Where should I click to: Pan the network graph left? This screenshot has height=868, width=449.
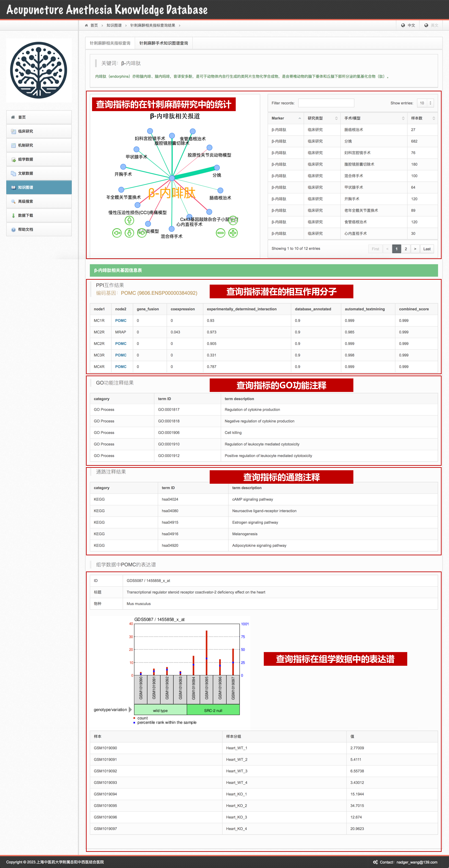[x=117, y=233]
